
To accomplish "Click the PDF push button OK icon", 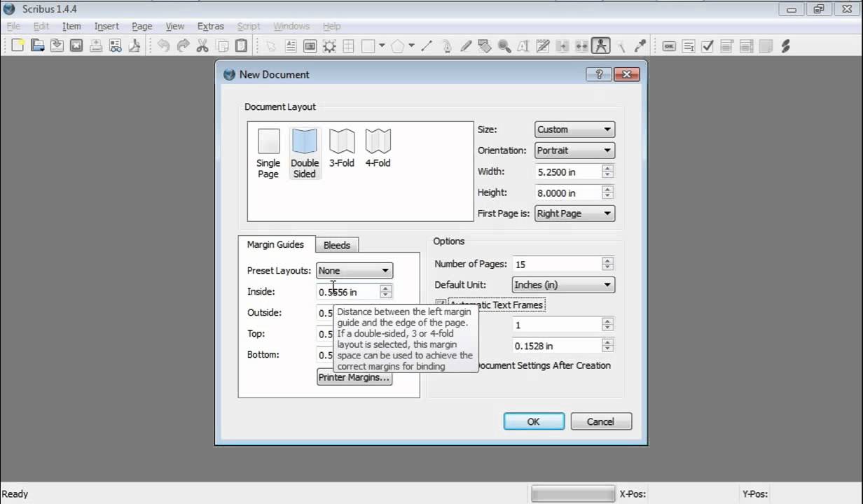I will pos(669,45).
